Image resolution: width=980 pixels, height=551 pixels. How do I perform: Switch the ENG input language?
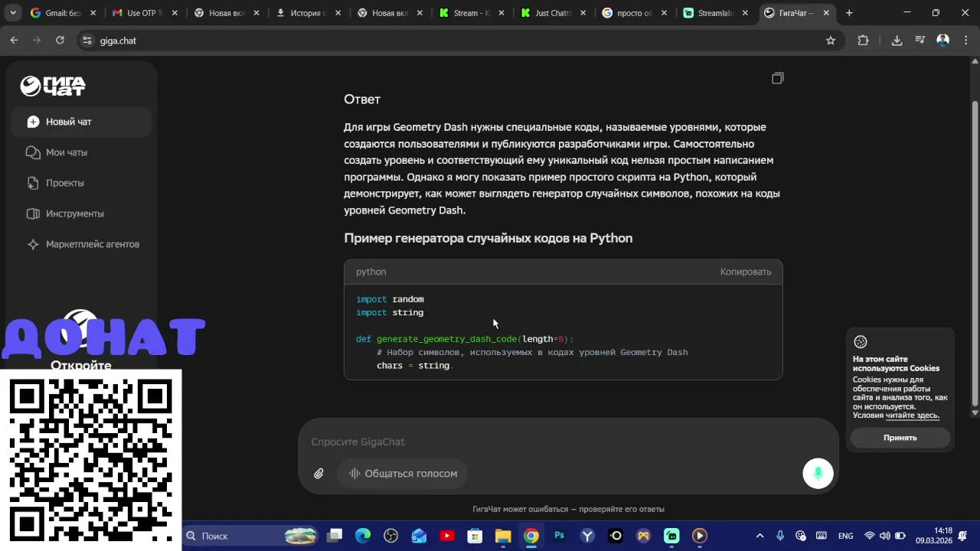point(845,536)
